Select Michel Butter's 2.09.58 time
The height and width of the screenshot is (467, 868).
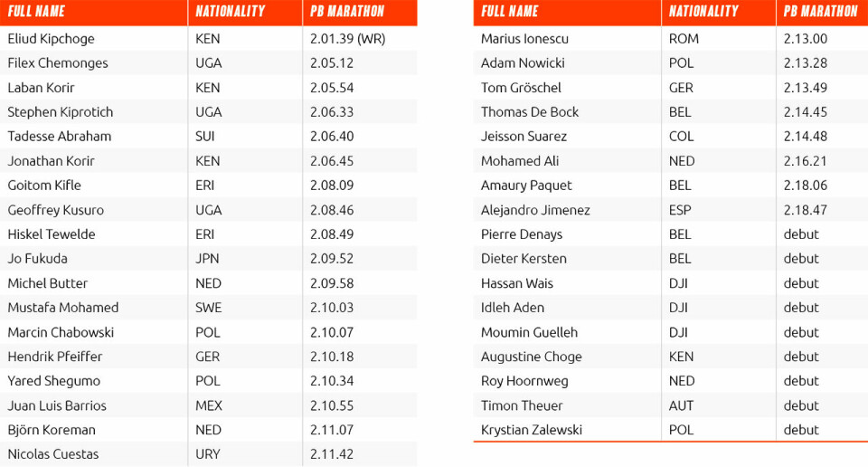[x=332, y=283]
